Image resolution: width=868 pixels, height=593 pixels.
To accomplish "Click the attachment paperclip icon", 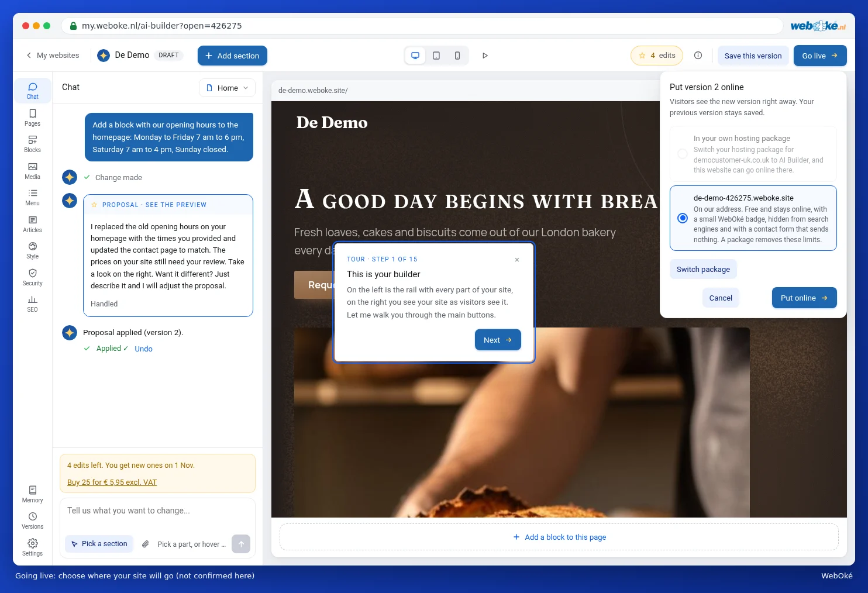I will point(146,544).
